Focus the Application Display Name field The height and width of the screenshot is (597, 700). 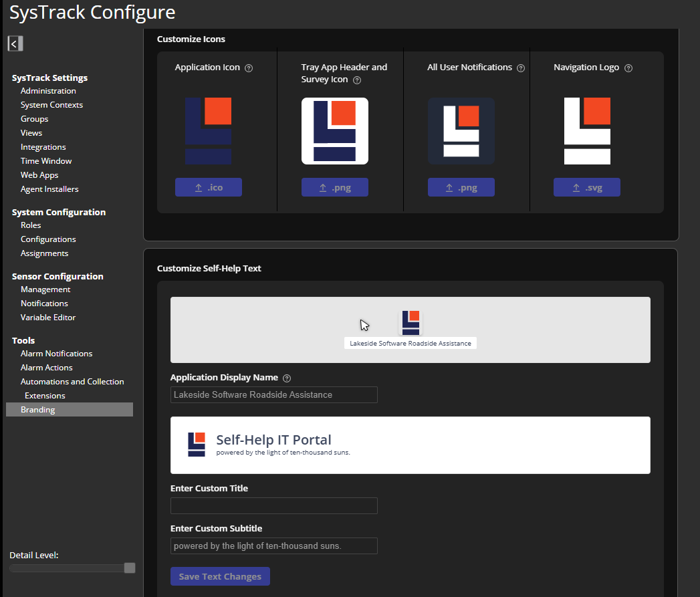pos(273,394)
